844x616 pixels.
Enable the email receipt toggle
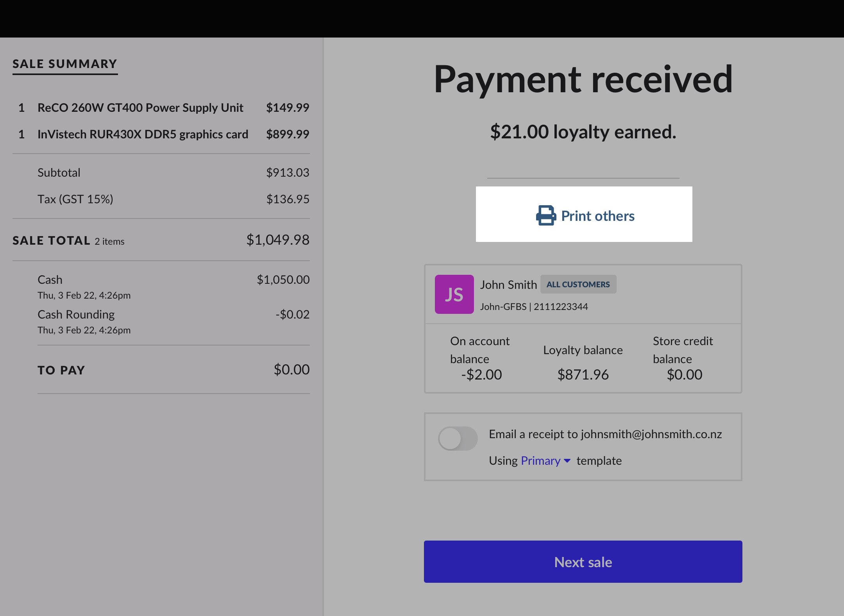[x=458, y=439]
